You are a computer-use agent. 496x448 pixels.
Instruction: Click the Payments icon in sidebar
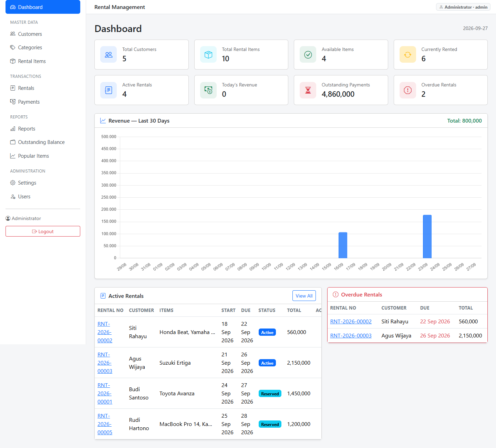pyautogui.click(x=13, y=102)
